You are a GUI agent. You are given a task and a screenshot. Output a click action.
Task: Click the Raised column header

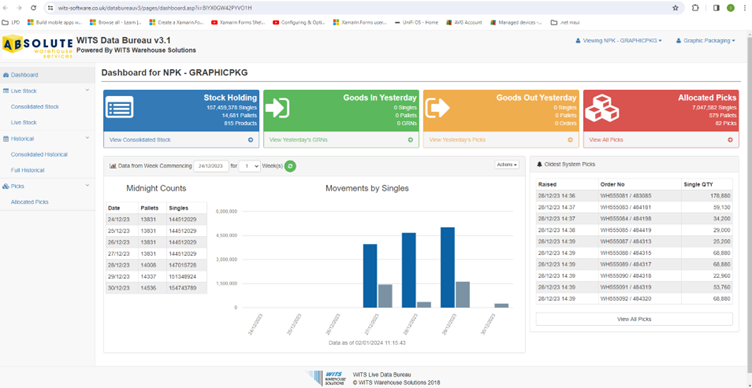click(567, 185)
